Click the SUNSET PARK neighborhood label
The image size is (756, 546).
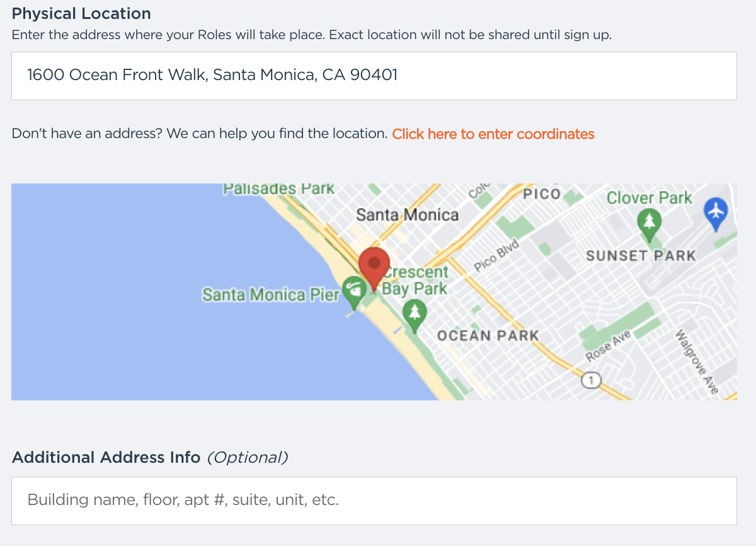click(641, 255)
